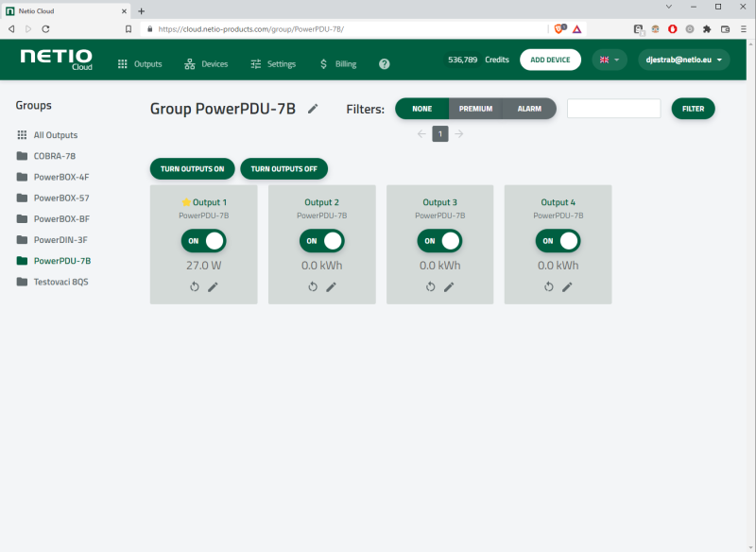Expand the djestrab@netio.eu account menu
Screen dimensions: 756x552
(683, 60)
